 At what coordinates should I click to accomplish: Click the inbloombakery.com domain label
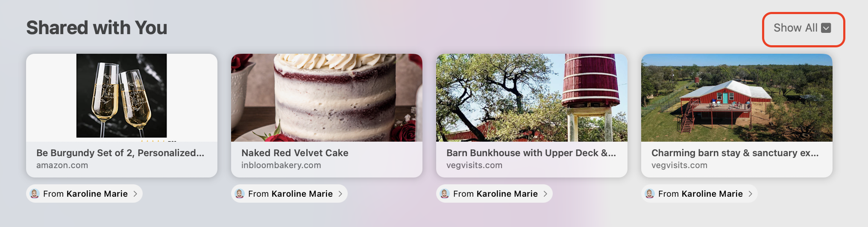coord(281,166)
